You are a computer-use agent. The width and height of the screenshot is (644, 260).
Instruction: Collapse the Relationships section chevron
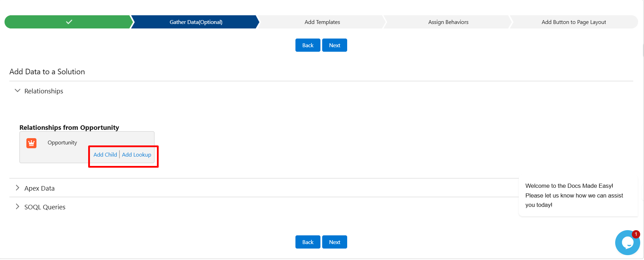pyautogui.click(x=17, y=91)
